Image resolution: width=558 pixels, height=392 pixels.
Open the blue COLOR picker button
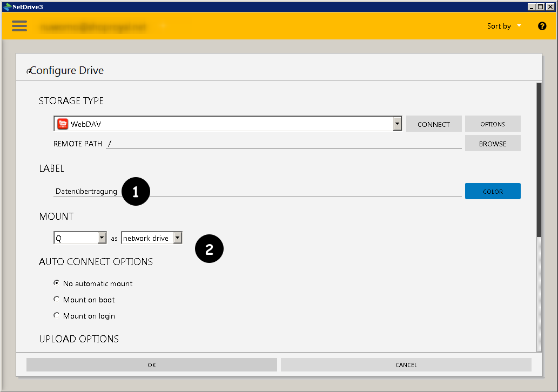pyautogui.click(x=492, y=191)
